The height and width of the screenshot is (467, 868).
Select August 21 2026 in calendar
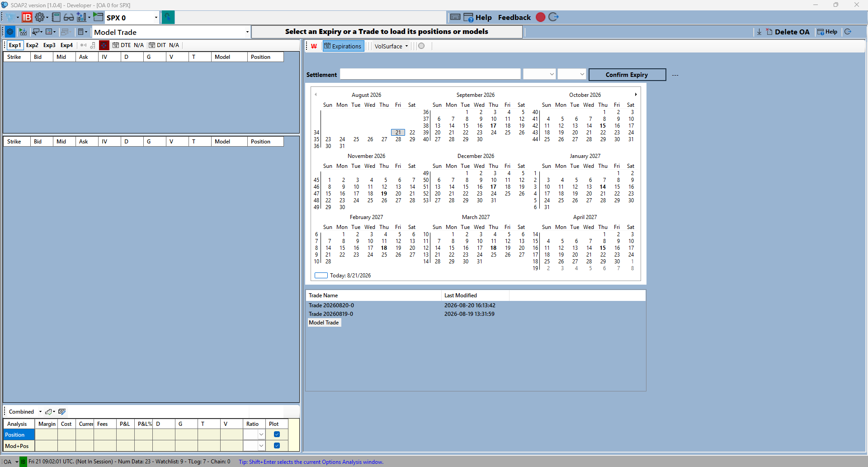398,133
